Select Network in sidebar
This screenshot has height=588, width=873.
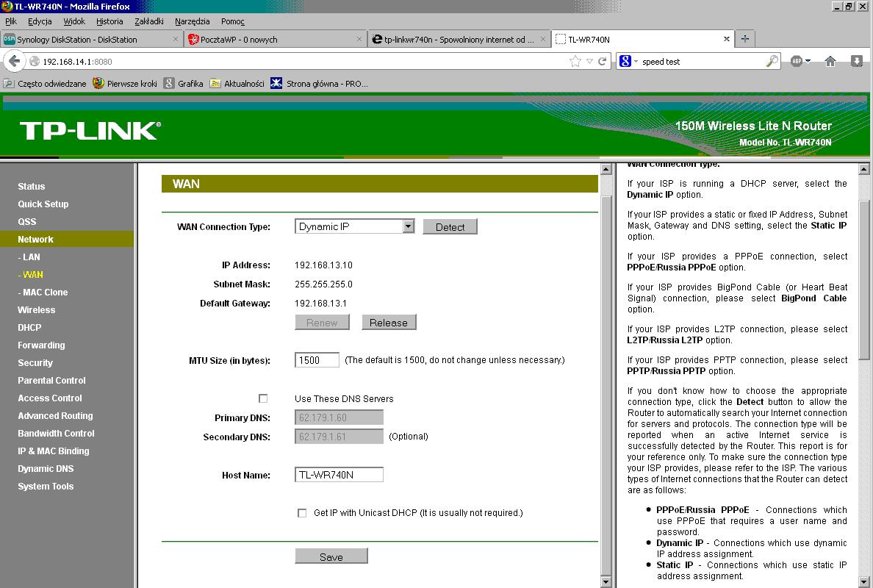click(x=35, y=240)
